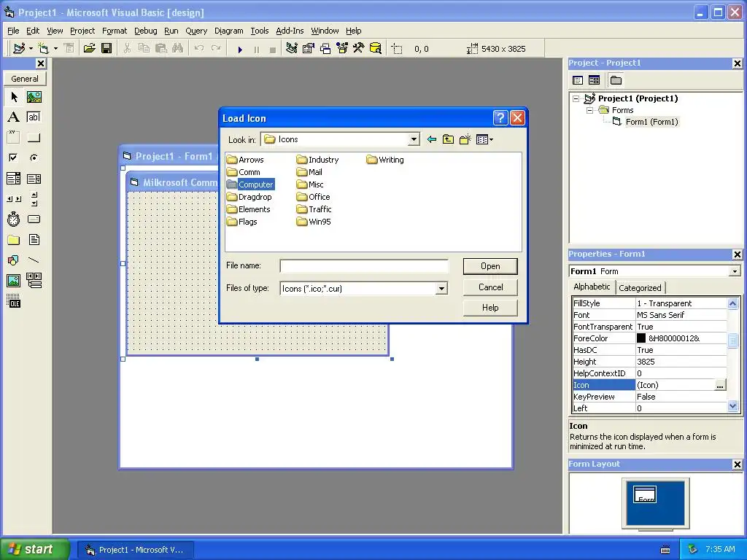Click Cancel button in Load Icon

pyautogui.click(x=490, y=287)
